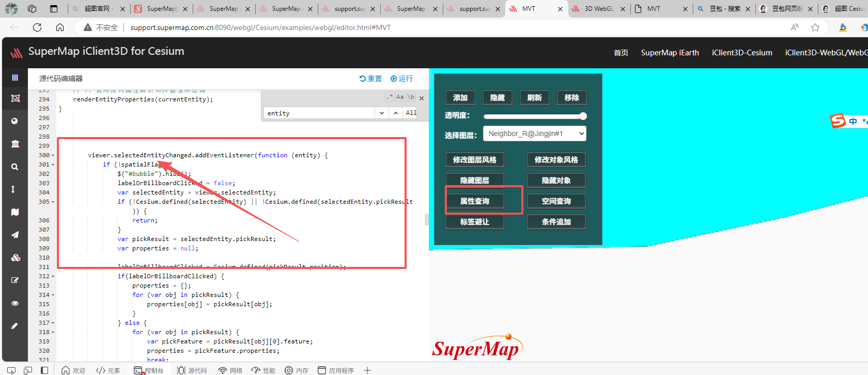Click the globe icon in left sidebar
Screen dimensions: 868x375
pyautogui.click(x=14, y=121)
